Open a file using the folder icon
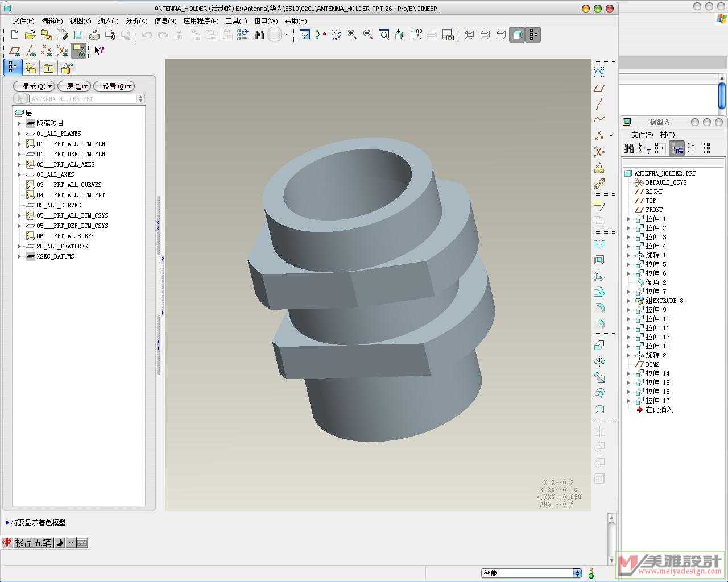The image size is (728, 582). click(30, 35)
